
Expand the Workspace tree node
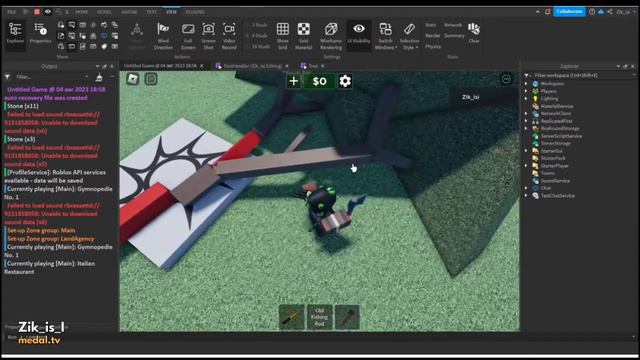coord(526,84)
